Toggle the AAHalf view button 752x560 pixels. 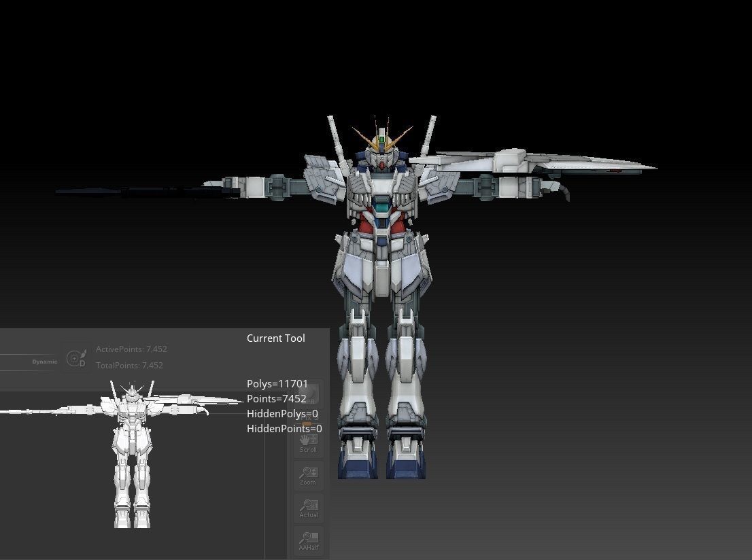point(309,541)
